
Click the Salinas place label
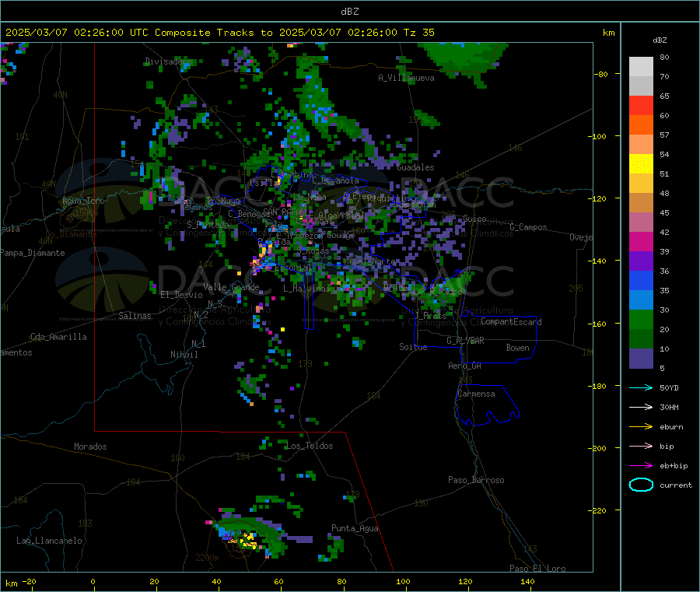point(135,316)
